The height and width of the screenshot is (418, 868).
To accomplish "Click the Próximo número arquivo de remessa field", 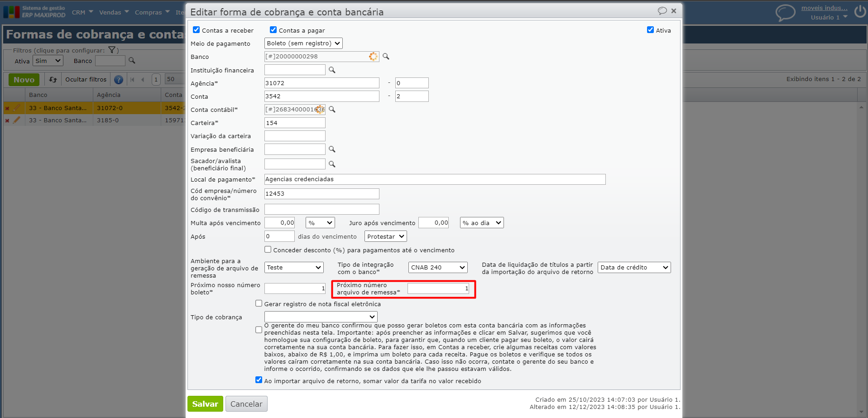I will (438, 288).
